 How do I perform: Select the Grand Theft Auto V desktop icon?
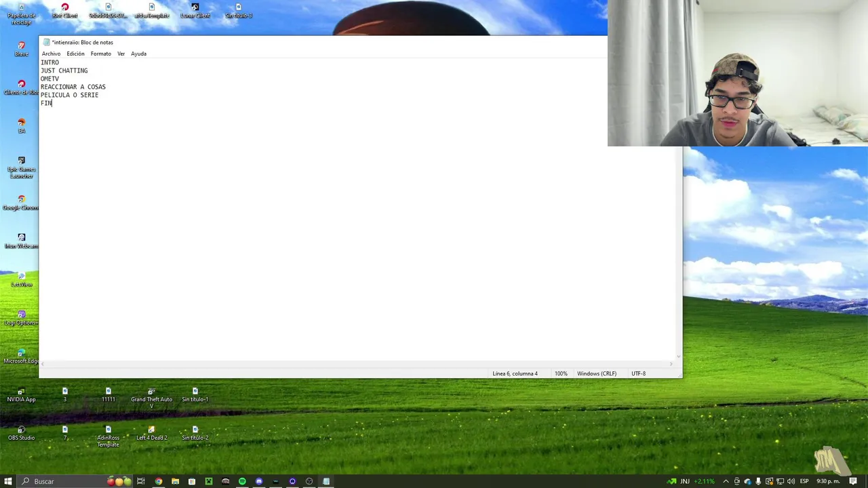151,398
